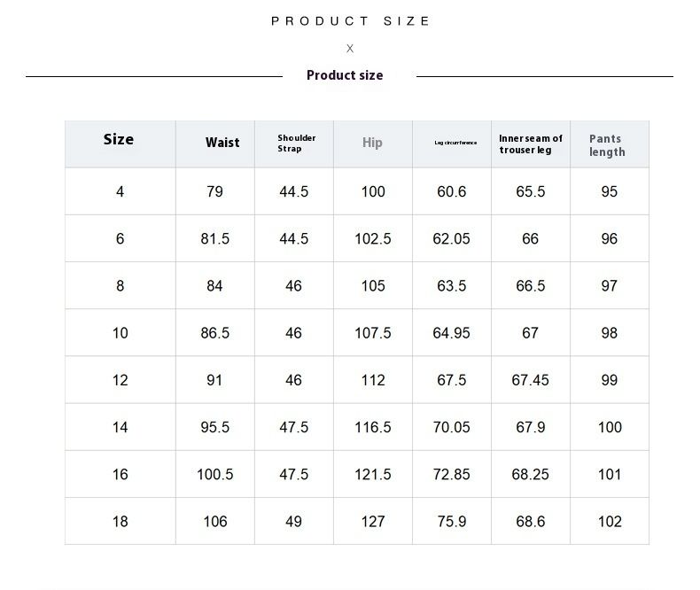The image size is (700, 590).
Task: Click the X symbol below the title
Action: 350,49
